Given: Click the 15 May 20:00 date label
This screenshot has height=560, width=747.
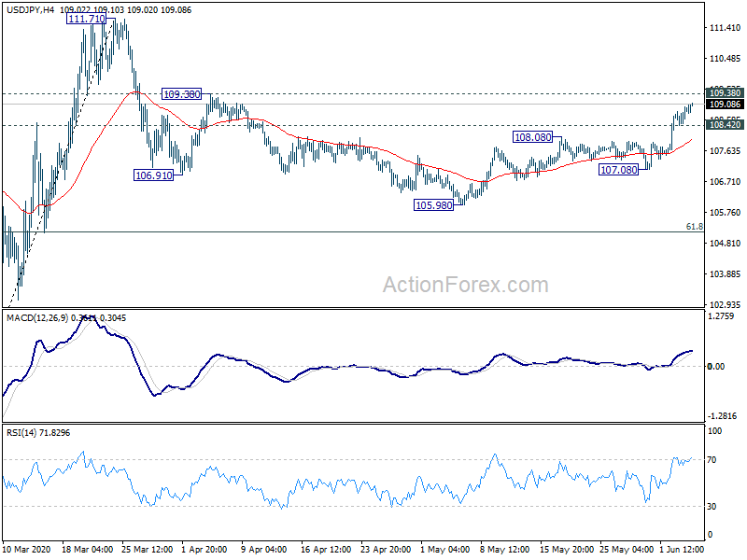Looking at the screenshot, I should [x=567, y=550].
